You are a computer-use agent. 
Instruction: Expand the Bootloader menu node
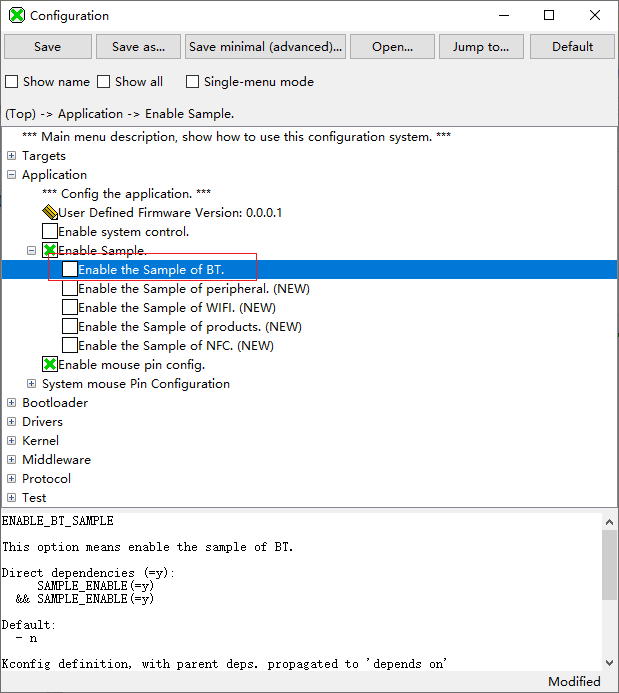[12, 403]
